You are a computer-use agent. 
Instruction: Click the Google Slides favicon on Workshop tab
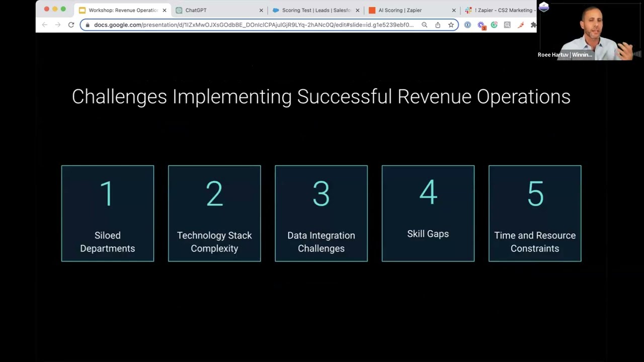click(x=82, y=10)
